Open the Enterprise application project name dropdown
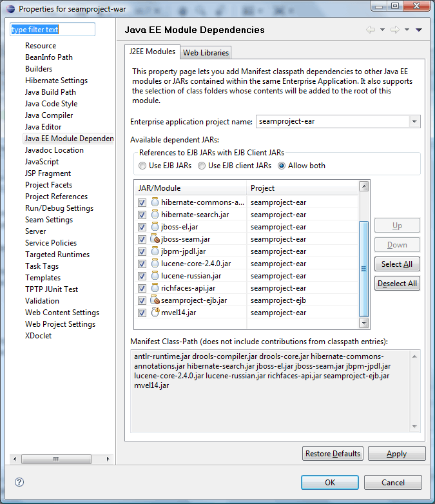 [414, 122]
